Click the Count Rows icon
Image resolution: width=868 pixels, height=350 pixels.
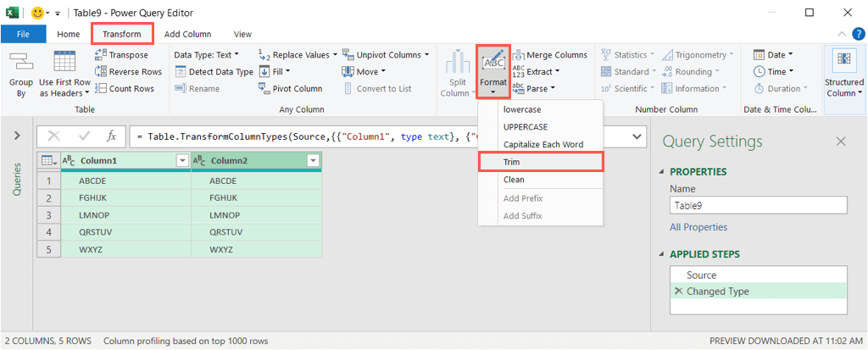(x=101, y=89)
